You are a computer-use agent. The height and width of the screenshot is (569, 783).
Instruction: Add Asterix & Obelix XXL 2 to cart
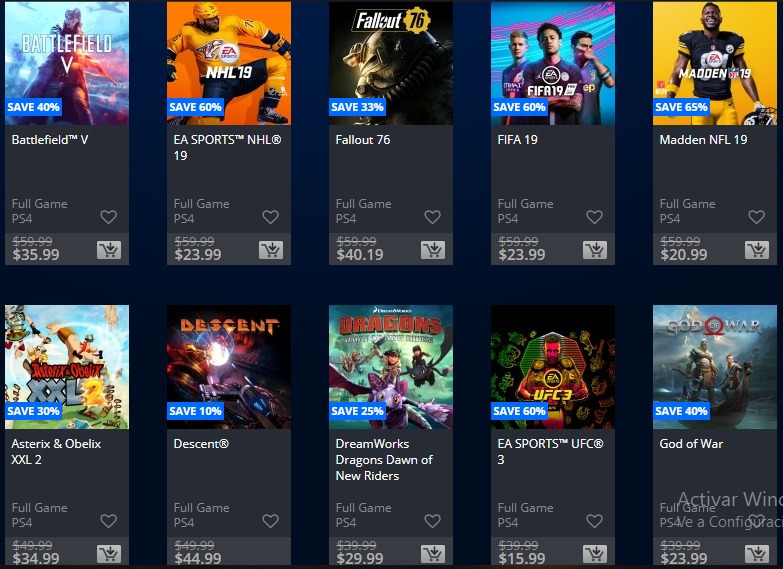[x=109, y=554]
